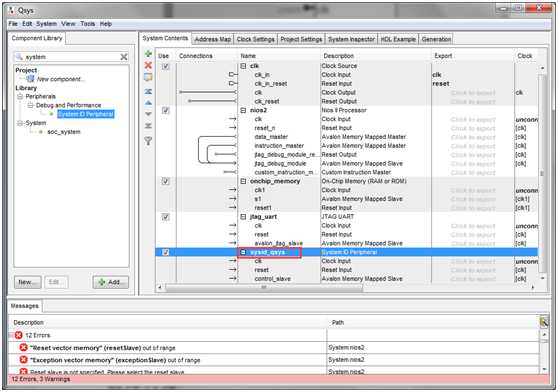The height and width of the screenshot is (392, 558).
Task: Select the Component Library tab
Action: (x=37, y=38)
